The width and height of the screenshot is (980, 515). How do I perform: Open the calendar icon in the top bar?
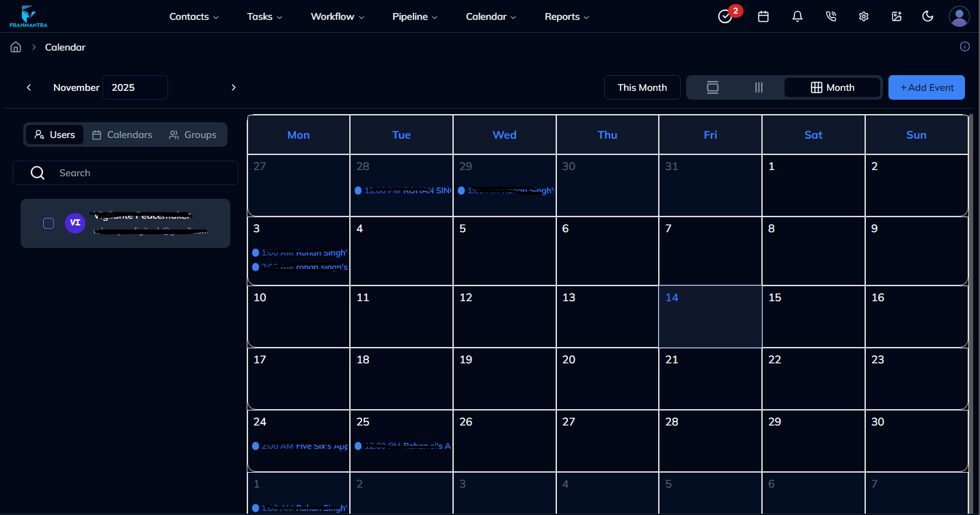point(763,16)
